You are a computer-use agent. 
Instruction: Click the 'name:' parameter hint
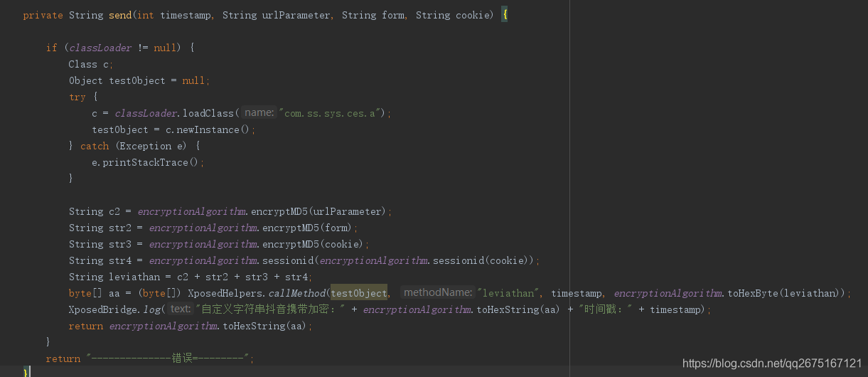(x=259, y=112)
